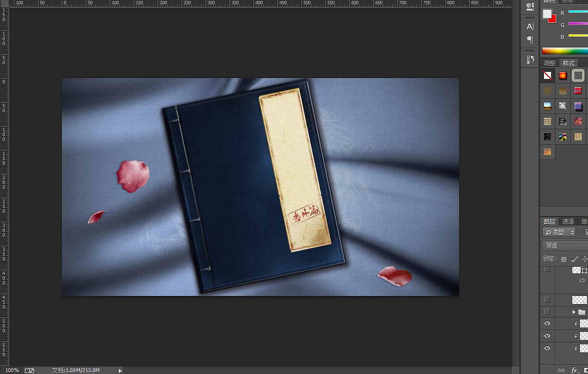Click the G channel color slider
Image resolution: width=588 pixels, height=374 pixels.
(x=578, y=23)
